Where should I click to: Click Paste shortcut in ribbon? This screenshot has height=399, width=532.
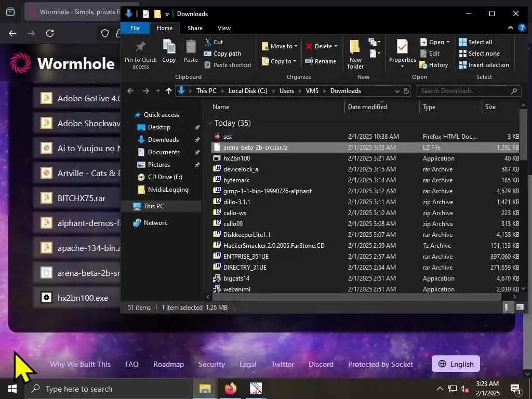pyautogui.click(x=228, y=65)
